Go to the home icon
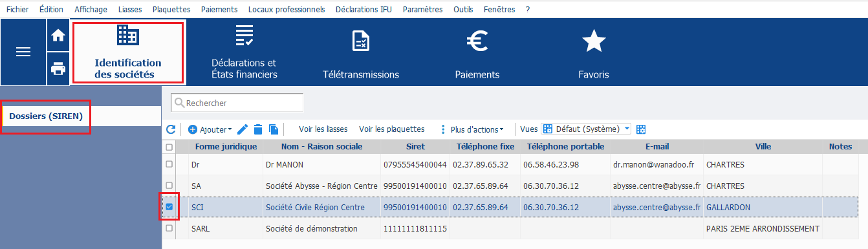The height and width of the screenshot is (249, 868). (58, 36)
